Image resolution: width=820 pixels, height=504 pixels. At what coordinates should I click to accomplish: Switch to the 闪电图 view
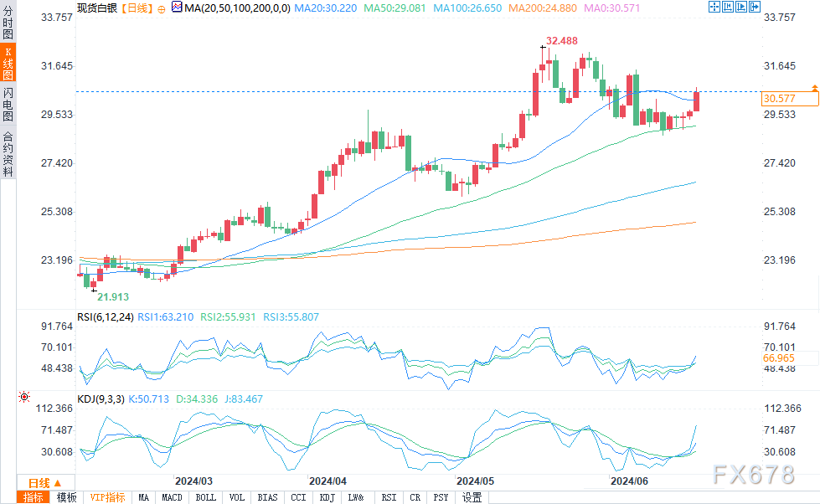(x=8, y=103)
